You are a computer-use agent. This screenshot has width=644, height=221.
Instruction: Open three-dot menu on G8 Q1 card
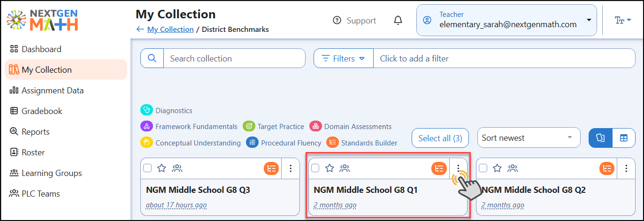pyautogui.click(x=458, y=168)
